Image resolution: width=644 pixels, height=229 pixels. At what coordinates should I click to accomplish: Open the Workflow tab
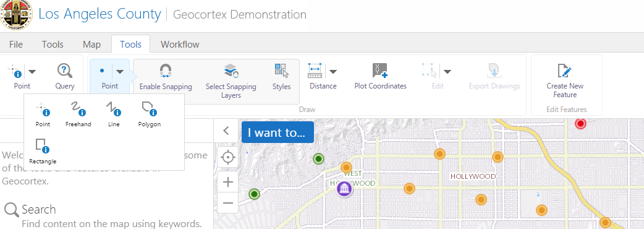point(180,45)
